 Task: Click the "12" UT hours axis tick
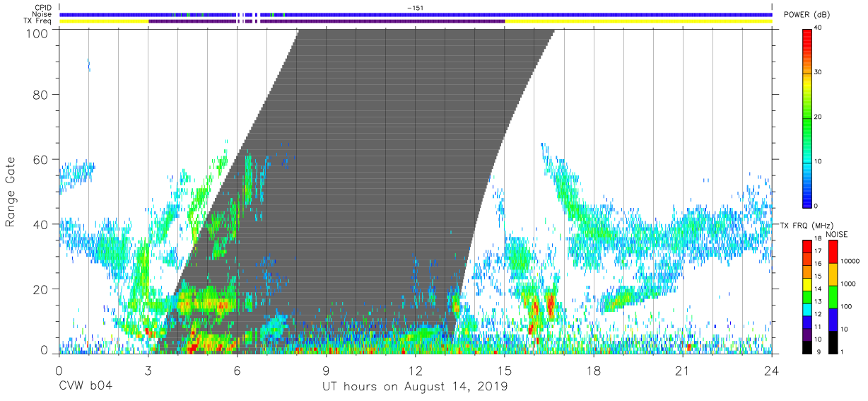tap(416, 370)
